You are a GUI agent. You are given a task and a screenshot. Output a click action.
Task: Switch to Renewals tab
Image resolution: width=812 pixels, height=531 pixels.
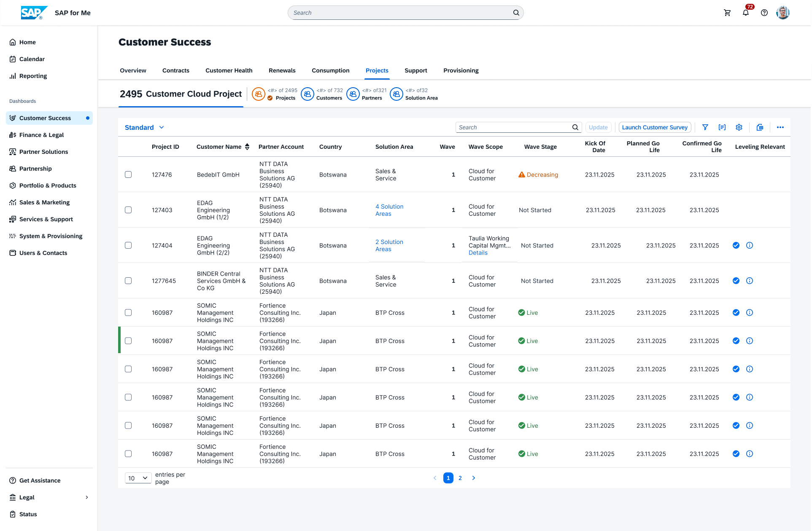tap(282, 70)
